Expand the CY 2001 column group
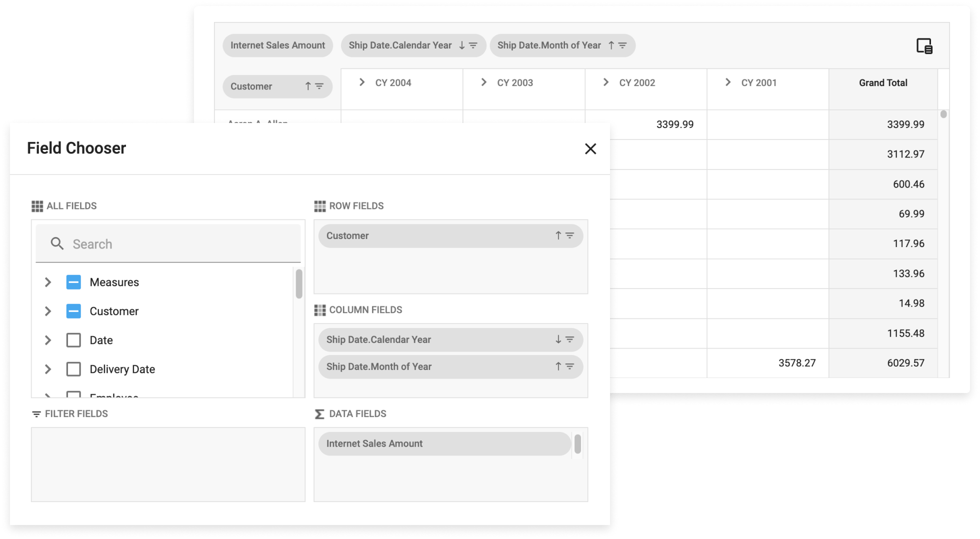 (727, 82)
